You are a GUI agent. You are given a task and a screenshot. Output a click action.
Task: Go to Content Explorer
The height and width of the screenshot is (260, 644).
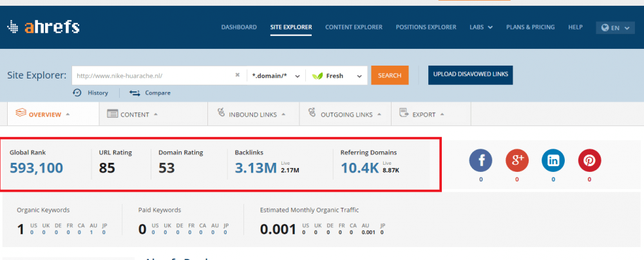(354, 27)
